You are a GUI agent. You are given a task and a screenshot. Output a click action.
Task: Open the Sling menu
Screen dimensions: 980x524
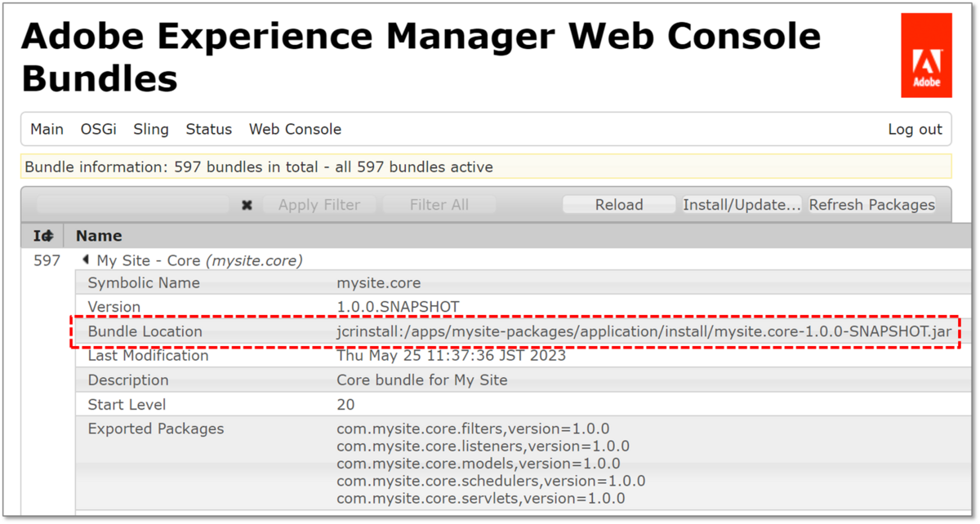[x=151, y=129]
